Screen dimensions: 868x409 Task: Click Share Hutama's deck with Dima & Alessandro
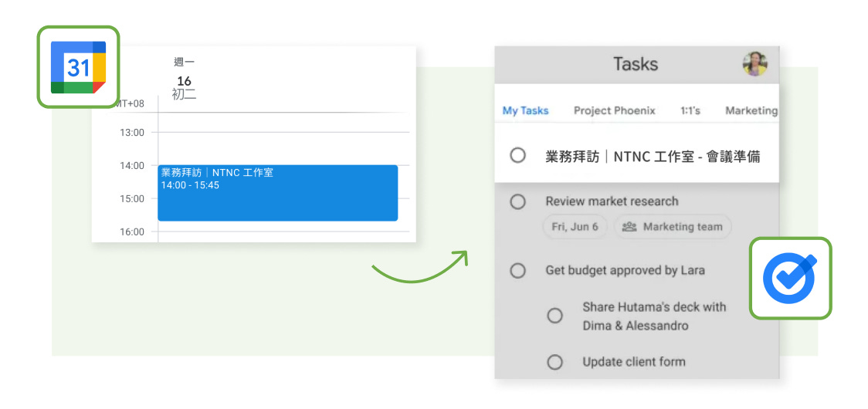point(654,316)
